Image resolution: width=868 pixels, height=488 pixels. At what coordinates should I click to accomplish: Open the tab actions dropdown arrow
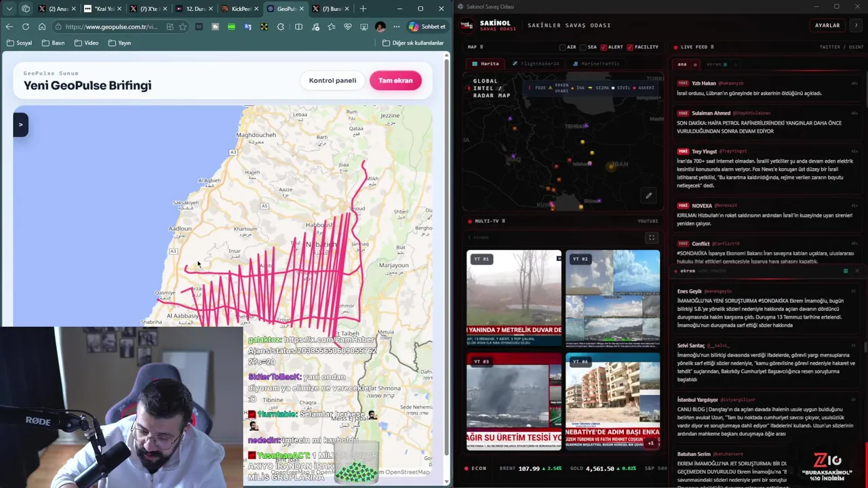9,9
